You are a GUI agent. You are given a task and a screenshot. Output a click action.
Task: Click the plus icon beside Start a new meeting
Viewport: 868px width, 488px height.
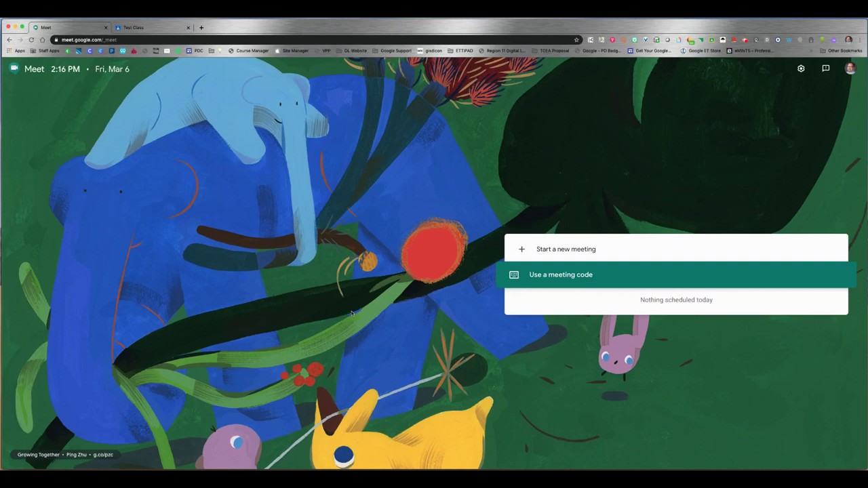(521, 249)
